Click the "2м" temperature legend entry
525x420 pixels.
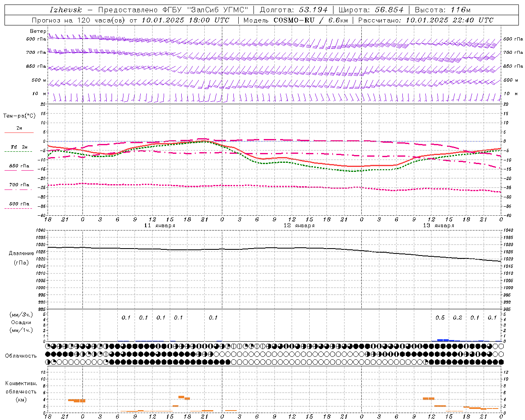pyautogui.click(x=19, y=128)
